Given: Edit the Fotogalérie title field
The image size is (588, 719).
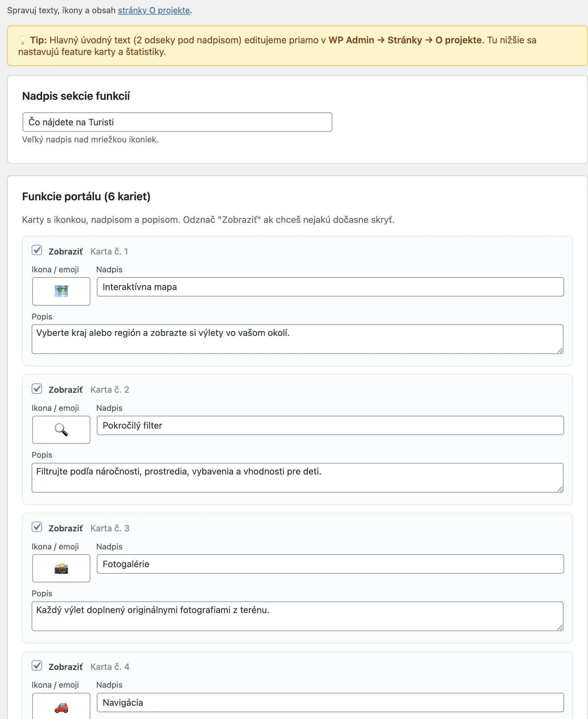Looking at the screenshot, I should point(330,564).
